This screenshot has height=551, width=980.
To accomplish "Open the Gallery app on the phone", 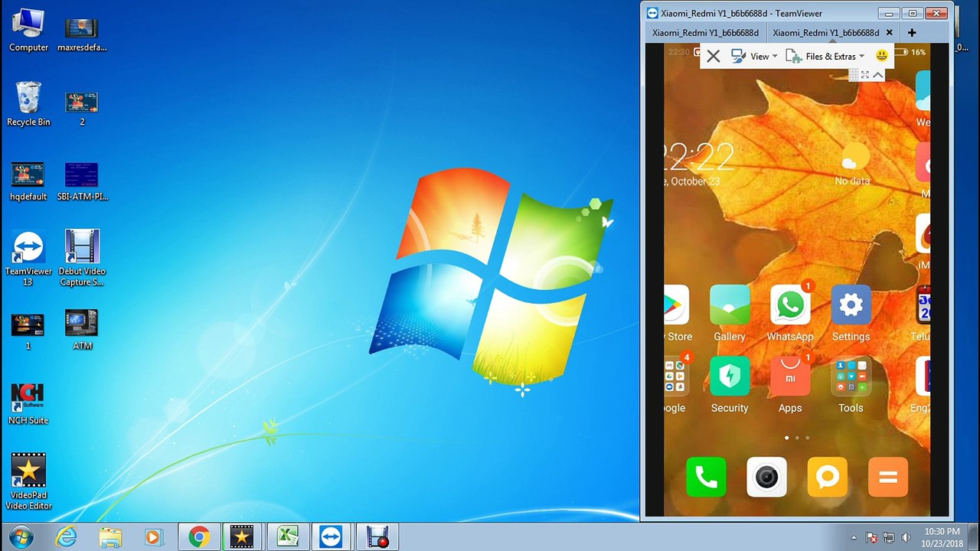I will click(x=730, y=305).
